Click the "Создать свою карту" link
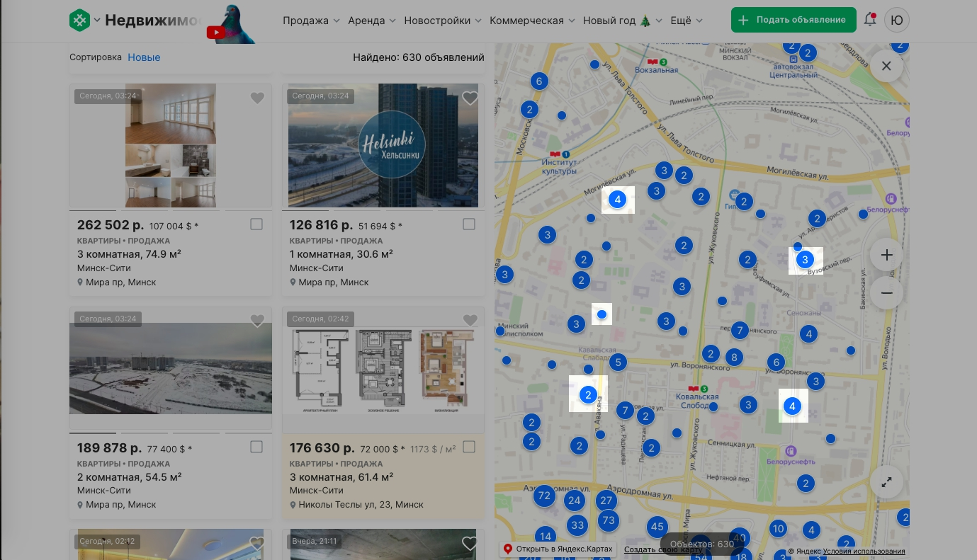Screen dimensions: 977x560 coord(663,550)
